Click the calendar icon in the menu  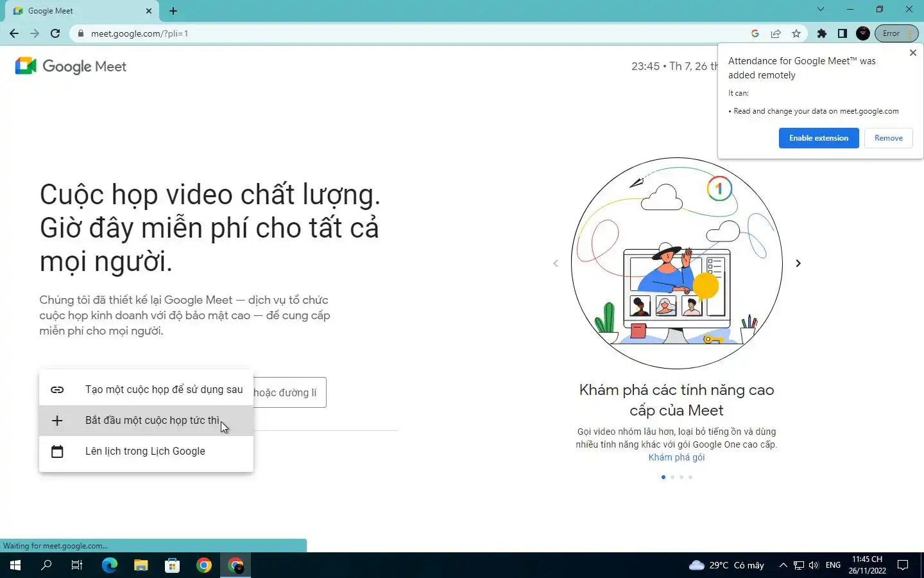point(57,451)
